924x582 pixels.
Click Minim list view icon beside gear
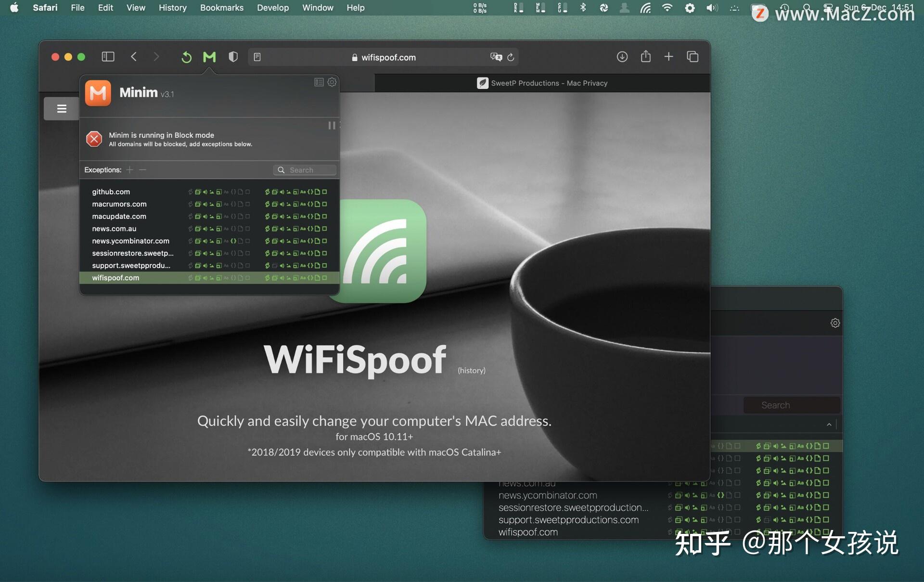(x=319, y=82)
